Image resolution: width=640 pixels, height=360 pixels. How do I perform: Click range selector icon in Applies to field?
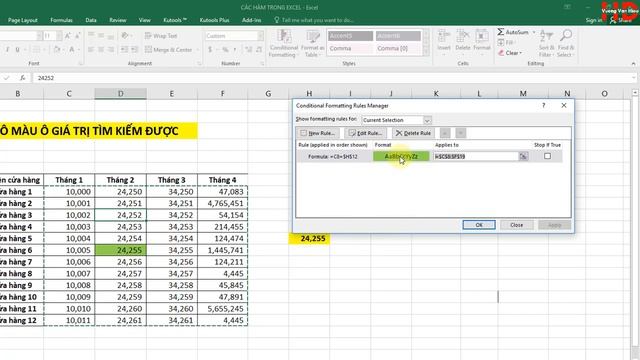point(523,156)
